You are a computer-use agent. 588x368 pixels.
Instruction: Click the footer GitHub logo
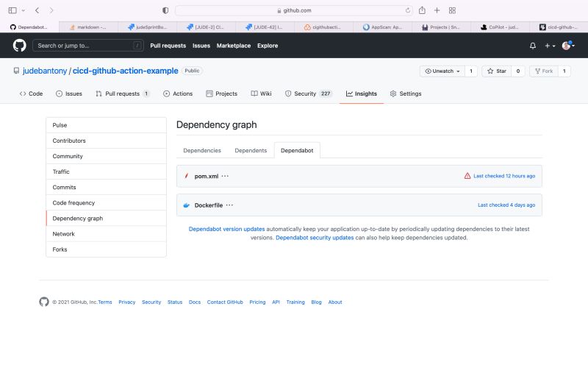pos(44,302)
